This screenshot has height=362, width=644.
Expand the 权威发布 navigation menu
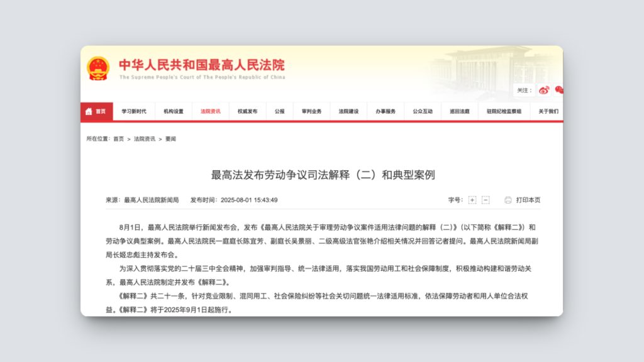click(247, 111)
